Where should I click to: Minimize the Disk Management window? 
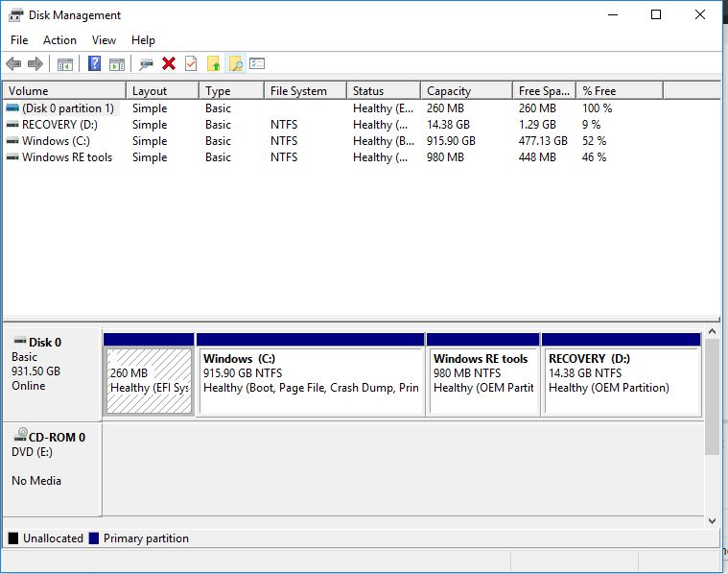click(x=613, y=14)
